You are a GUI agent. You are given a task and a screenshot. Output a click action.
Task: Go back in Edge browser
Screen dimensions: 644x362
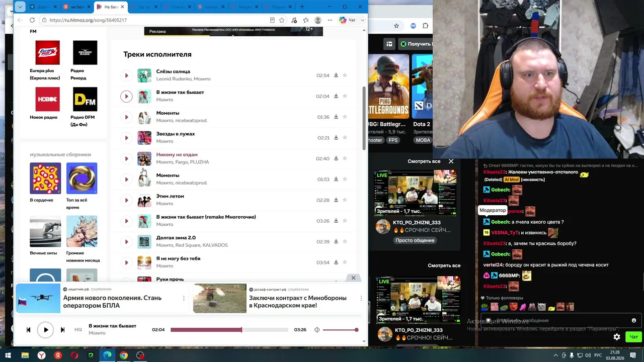(20, 20)
